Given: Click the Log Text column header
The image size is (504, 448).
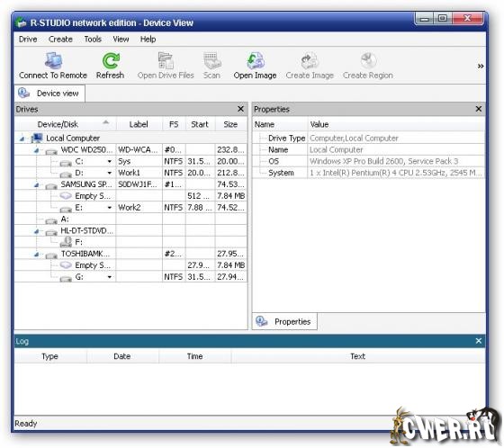Looking at the screenshot, I should 358,356.
